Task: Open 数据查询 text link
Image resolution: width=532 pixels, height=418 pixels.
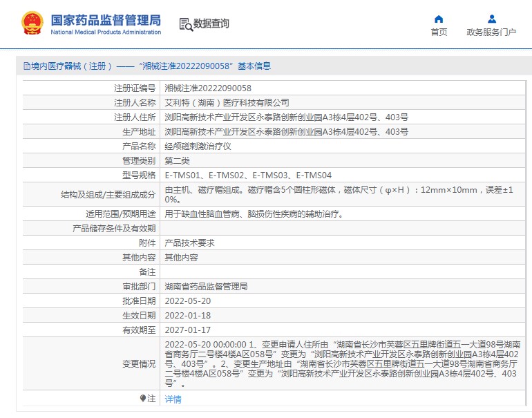Action: click(211, 23)
